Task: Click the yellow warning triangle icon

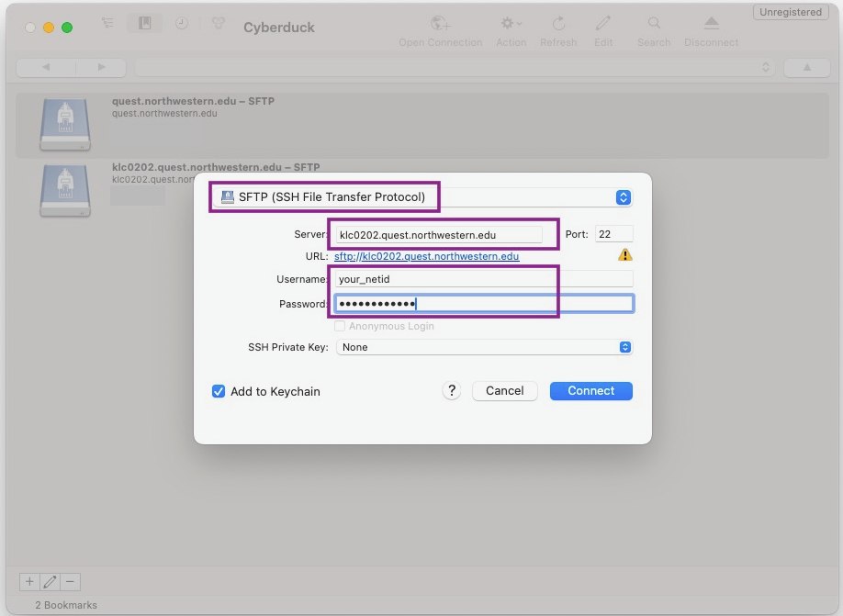Action: coord(625,255)
